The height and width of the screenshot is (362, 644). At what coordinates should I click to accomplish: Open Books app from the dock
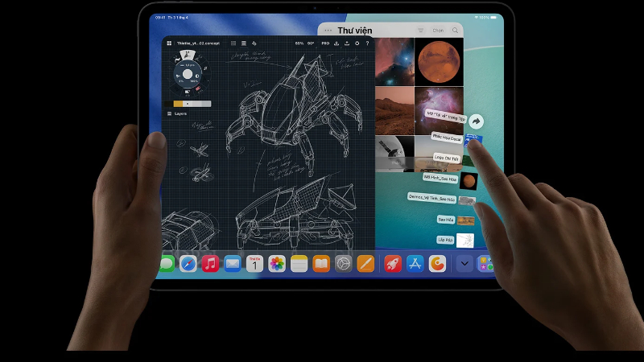pyautogui.click(x=321, y=264)
